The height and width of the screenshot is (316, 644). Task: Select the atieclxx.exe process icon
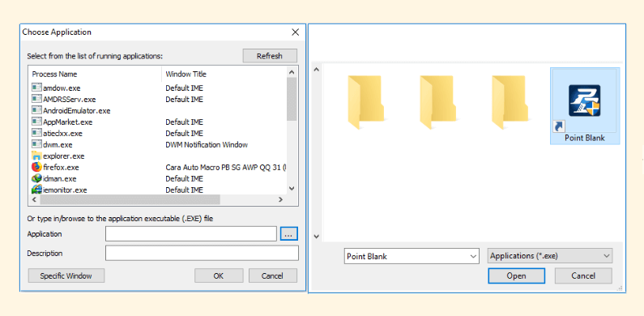(37, 133)
